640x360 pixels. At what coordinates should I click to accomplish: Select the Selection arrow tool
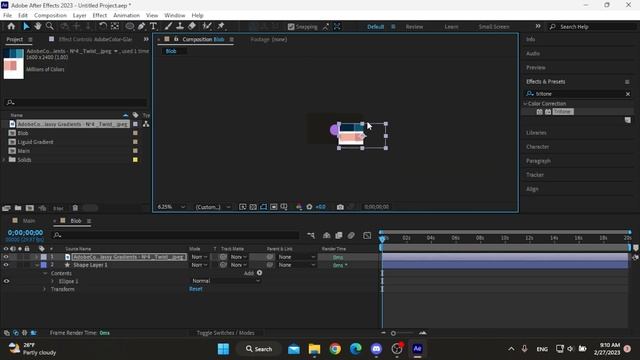26,26
